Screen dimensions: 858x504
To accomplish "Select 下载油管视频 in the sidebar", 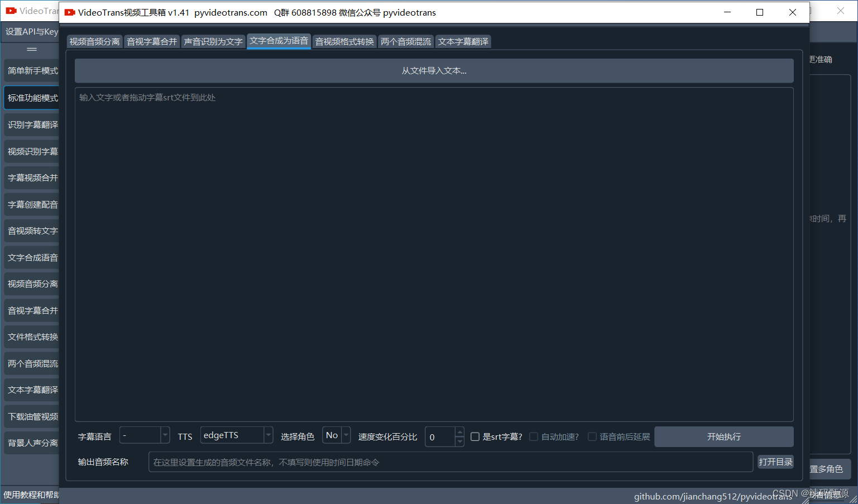I will (32, 416).
